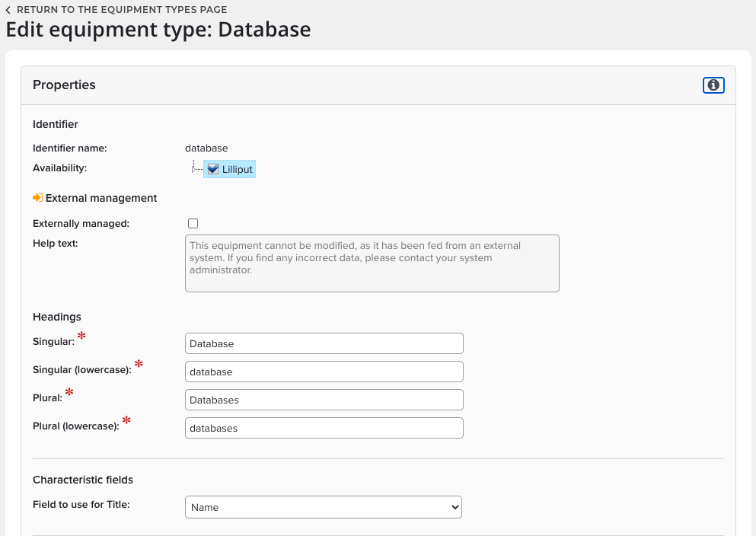
Task: Click the Characteristic fields section heading
Action: (83, 480)
